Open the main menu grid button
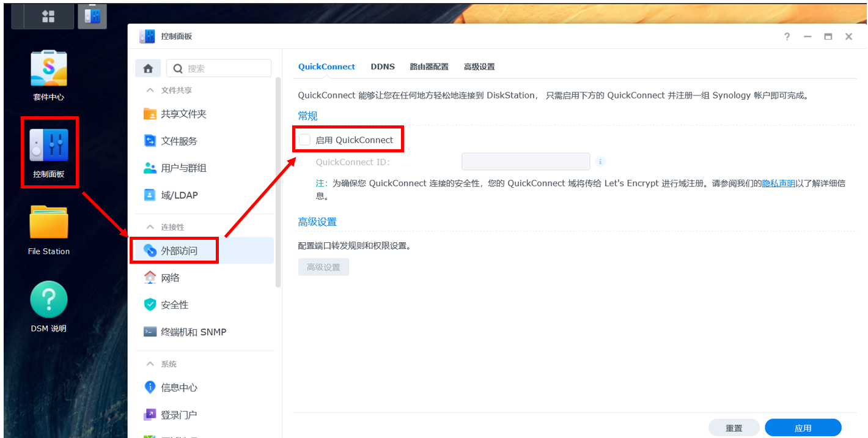This screenshot has height=438, width=868. (48, 17)
